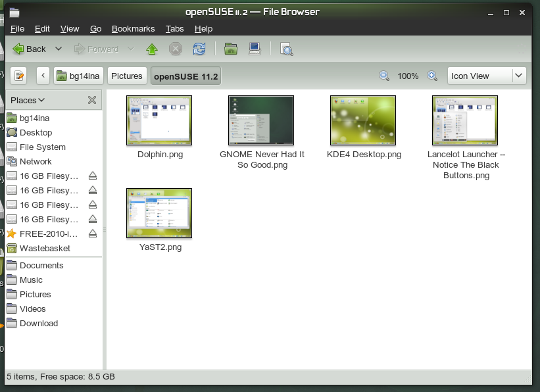The height and width of the screenshot is (392, 540).
Task: Click the Back button
Action: [x=30, y=49]
